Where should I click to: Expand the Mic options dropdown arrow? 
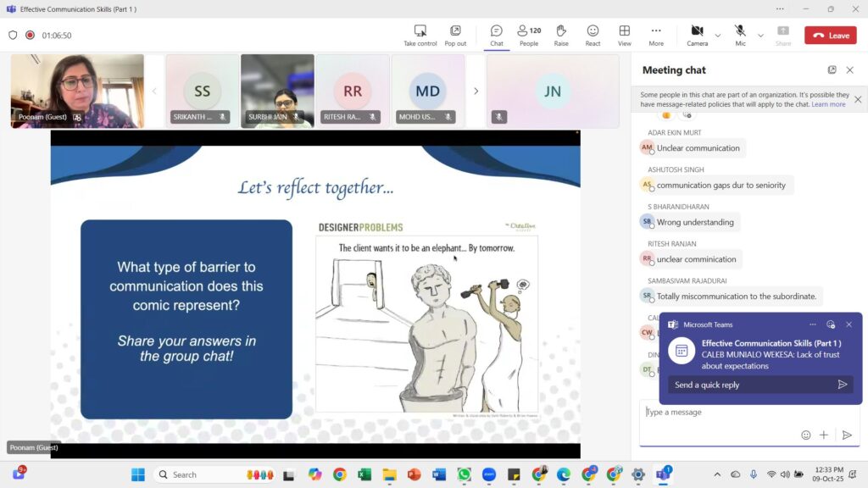[760, 36]
